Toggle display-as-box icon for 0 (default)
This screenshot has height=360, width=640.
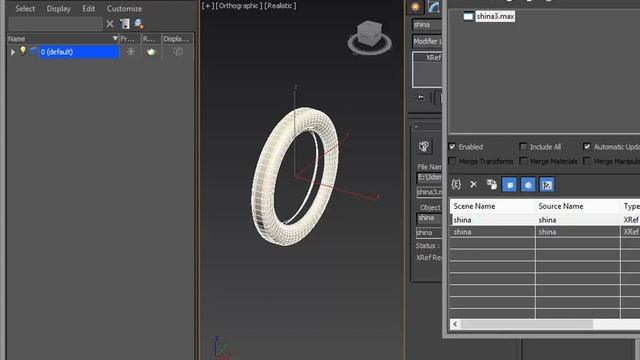[178, 51]
